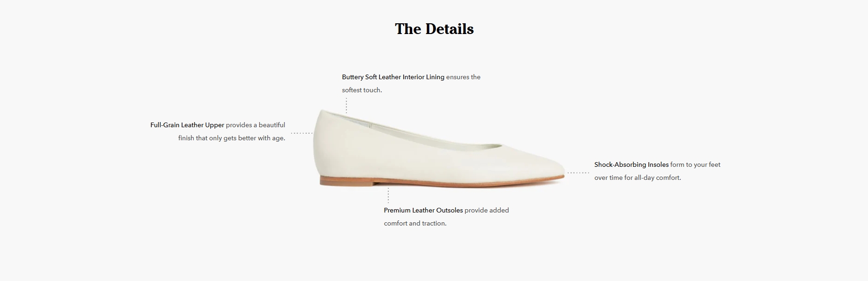868x281 pixels.
Task: Click the horizontal dotted connector beside Leather Upper text
Action: coord(302,133)
